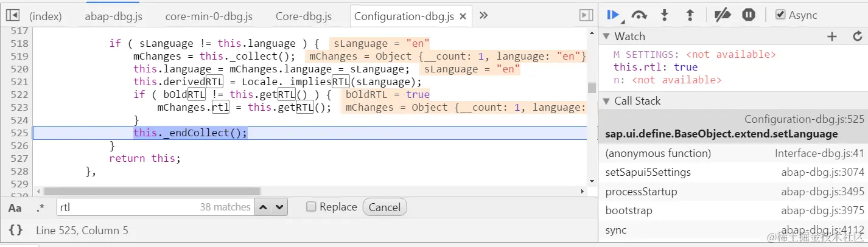Step out of current function
The width and height of the screenshot is (868, 247).
(x=690, y=15)
